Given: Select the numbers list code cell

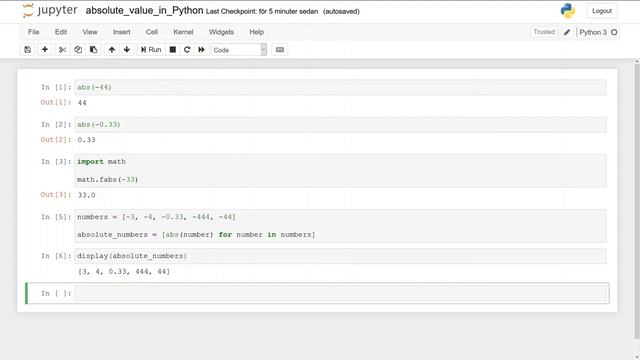Looking at the screenshot, I should [340, 226].
